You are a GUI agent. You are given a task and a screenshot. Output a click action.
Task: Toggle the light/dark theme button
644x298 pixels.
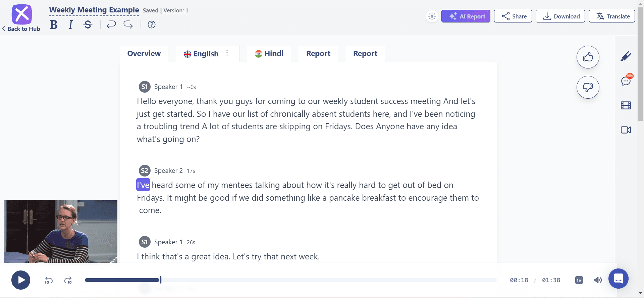[432, 16]
